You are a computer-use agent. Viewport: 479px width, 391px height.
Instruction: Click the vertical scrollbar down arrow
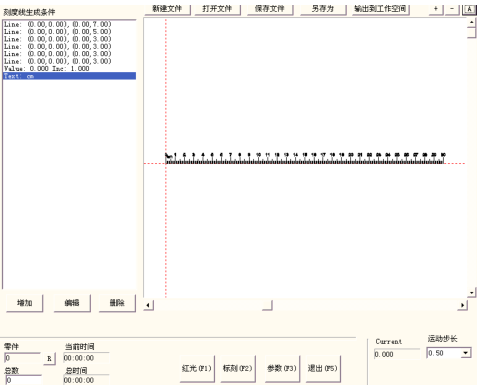[x=471, y=293]
